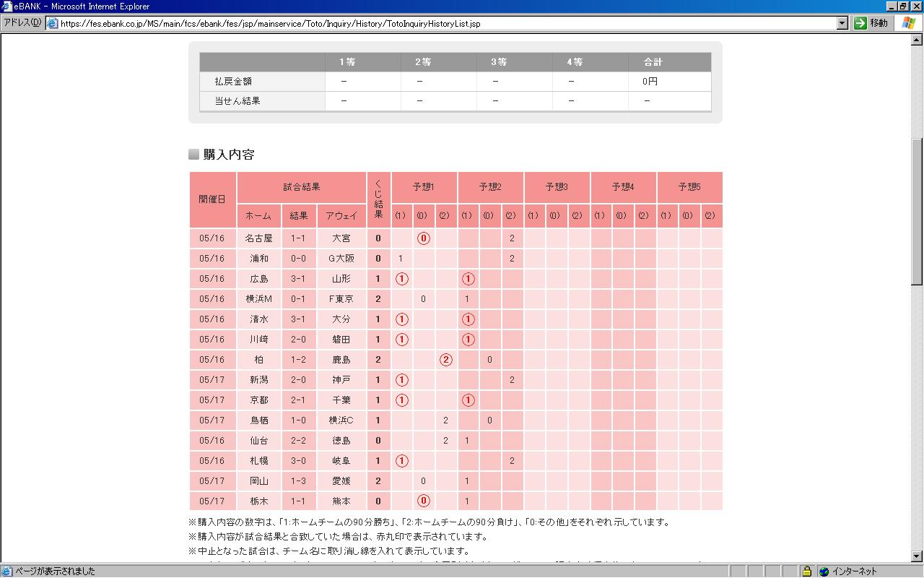Image resolution: width=924 pixels, height=578 pixels.
Task: Click the ページが表示されました status text
Action: pos(55,571)
